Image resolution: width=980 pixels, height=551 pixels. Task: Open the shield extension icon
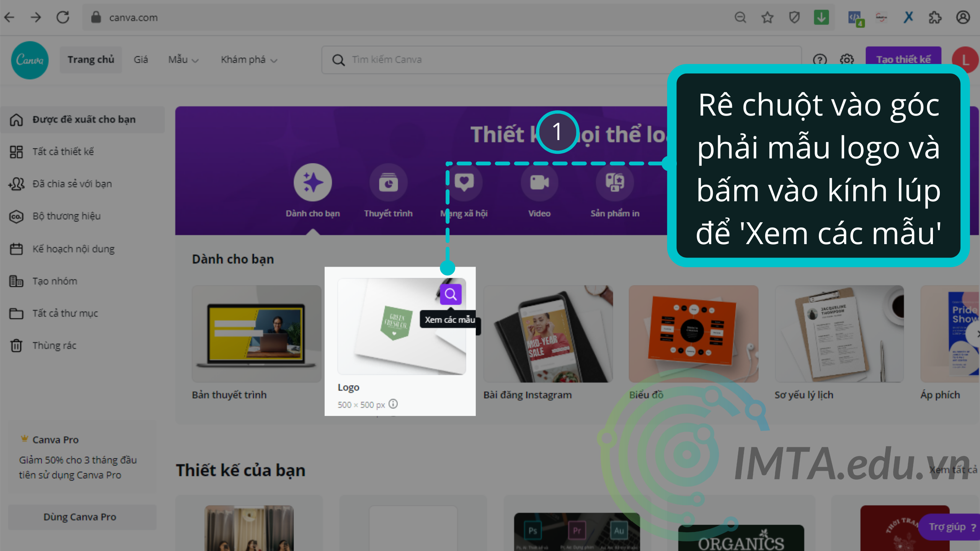[x=794, y=17]
